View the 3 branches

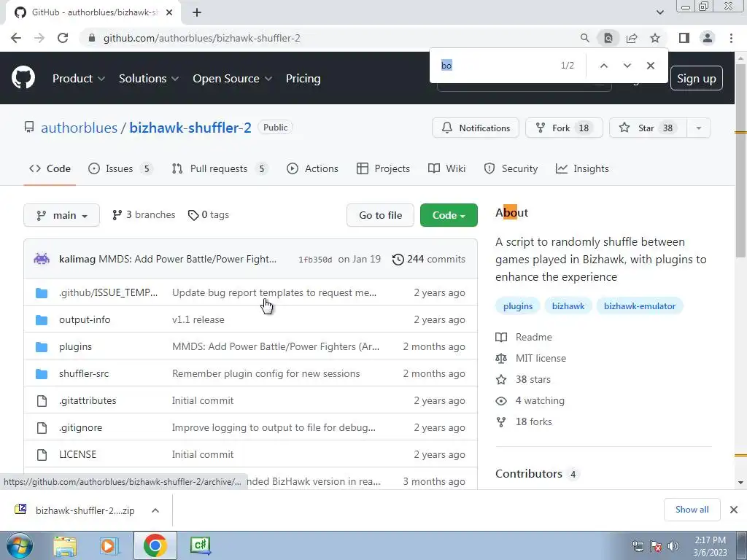(x=144, y=215)
